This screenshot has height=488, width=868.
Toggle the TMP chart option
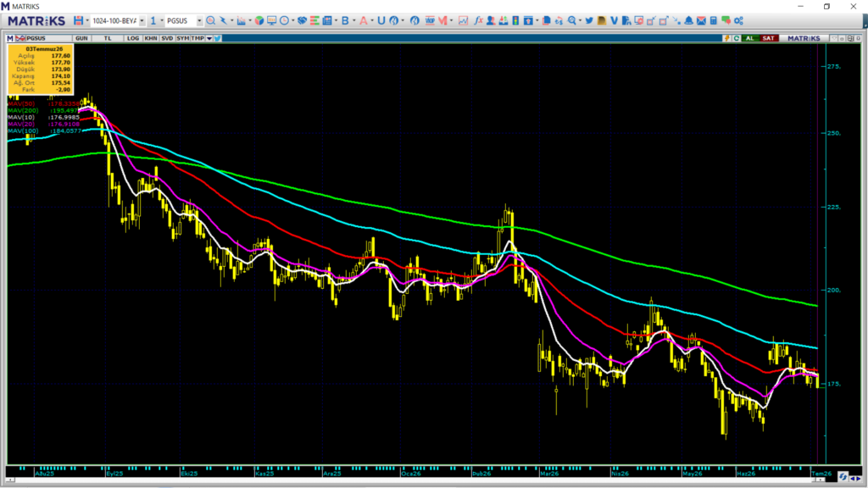point(198,38)
